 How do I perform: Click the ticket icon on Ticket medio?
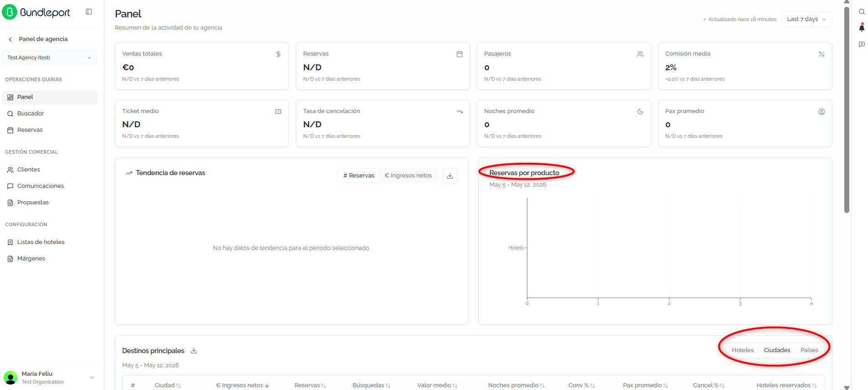(x=278, y=111)
